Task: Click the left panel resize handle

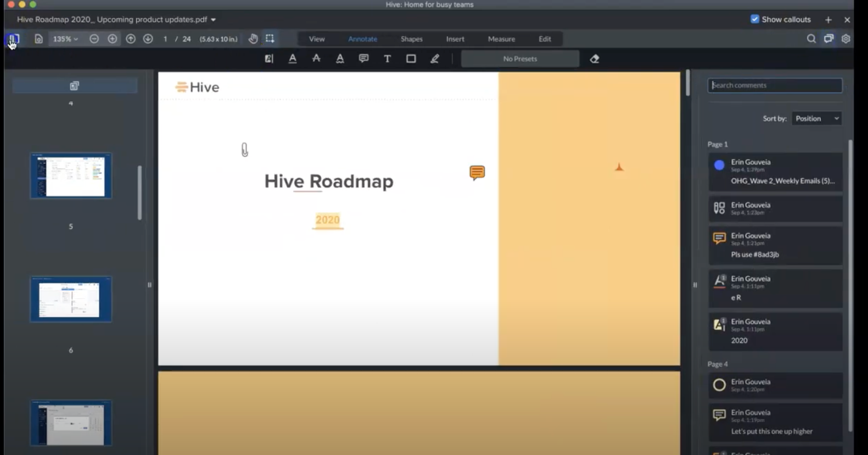Action: [x=149, y=285]
